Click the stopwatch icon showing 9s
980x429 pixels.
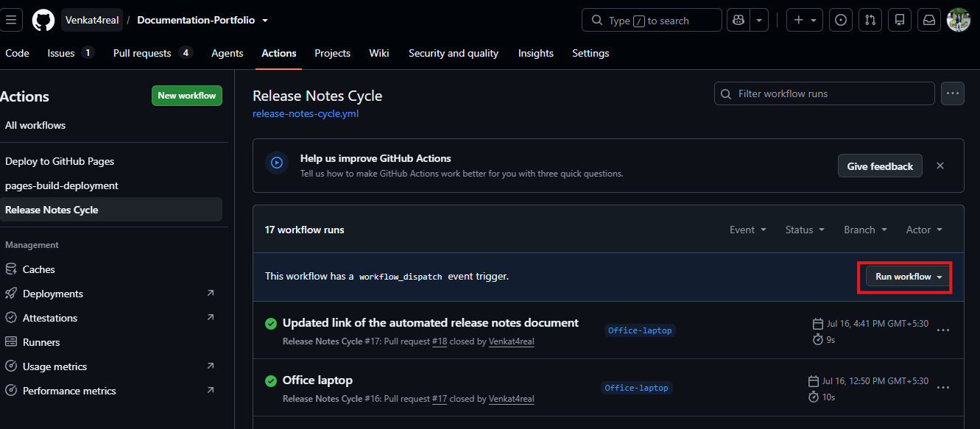pyautogui.click(x=817, y=340)
